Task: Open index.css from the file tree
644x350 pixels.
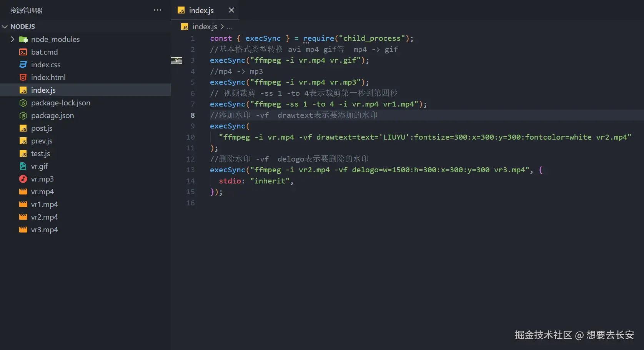Action: pos(46,65)
